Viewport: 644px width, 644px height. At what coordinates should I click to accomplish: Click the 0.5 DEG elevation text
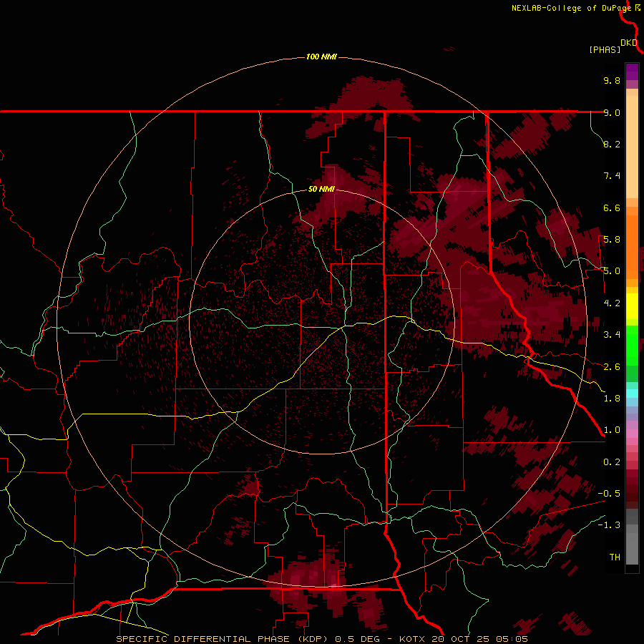click(x=358, y=639)
